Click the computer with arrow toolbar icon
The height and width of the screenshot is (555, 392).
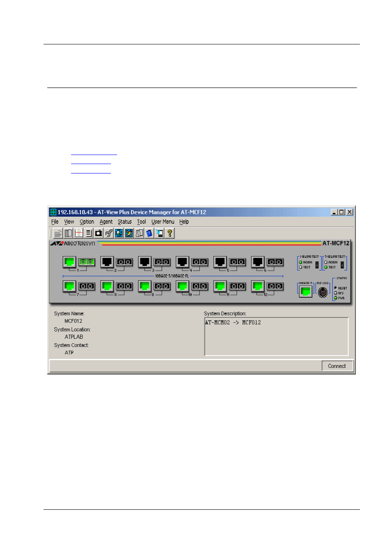(159, 234)
